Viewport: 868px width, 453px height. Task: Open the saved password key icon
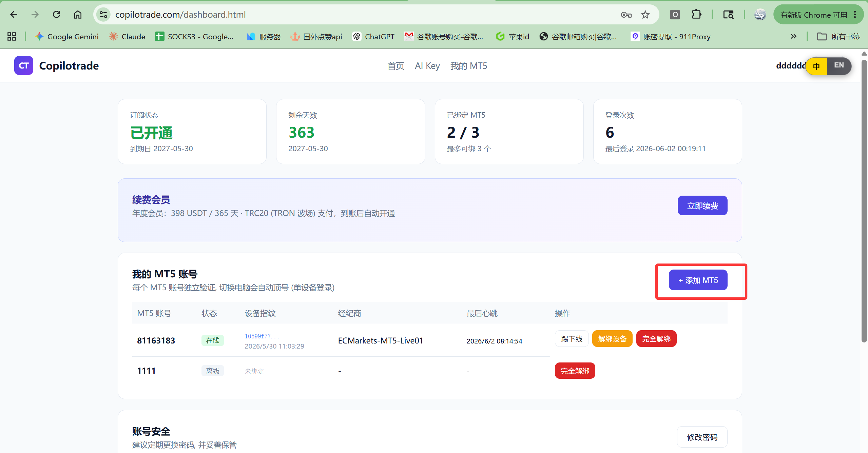point(626,15)
